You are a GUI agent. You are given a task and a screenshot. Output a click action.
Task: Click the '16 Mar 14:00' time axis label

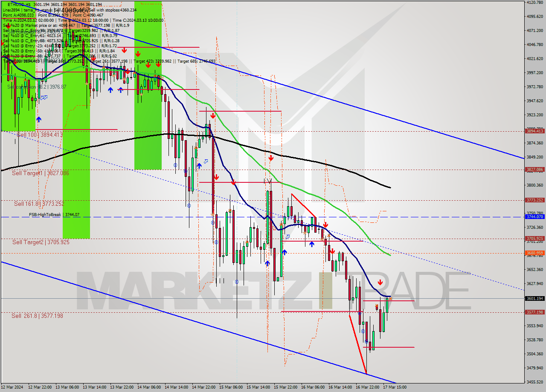(x=340, y=387)
